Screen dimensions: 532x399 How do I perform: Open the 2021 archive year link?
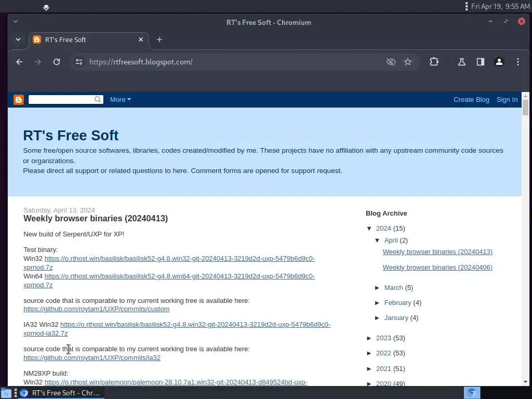pyautogui.click(x=383, y=369)
